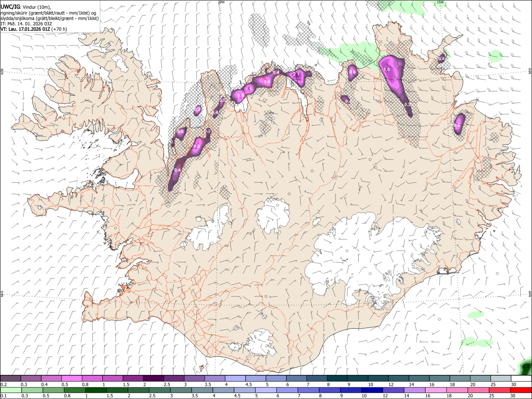
Task: Click the bright pink 0.5 swatch in upper legend row
Action: pyautogui.click(x=71, y=379)
